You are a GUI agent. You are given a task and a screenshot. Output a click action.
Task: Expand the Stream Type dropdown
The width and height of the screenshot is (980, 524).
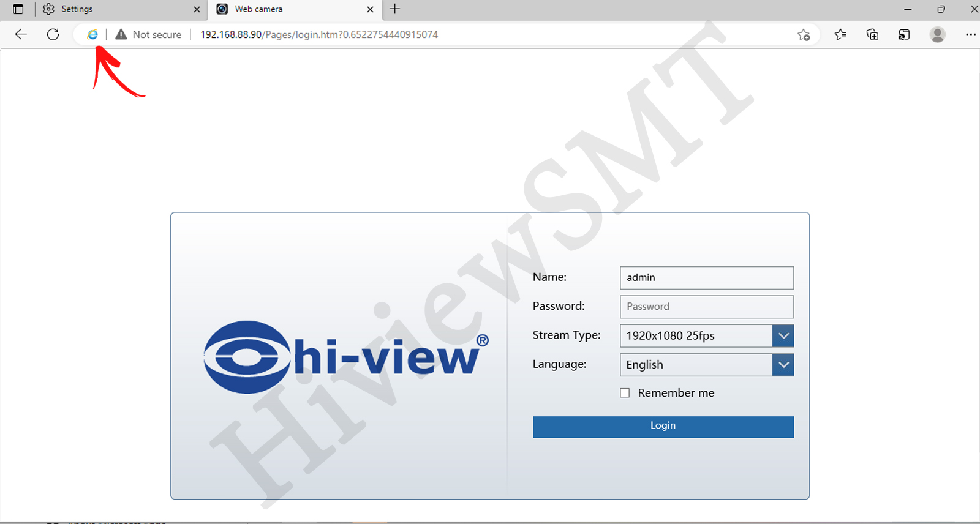click(x=783, y=336)
